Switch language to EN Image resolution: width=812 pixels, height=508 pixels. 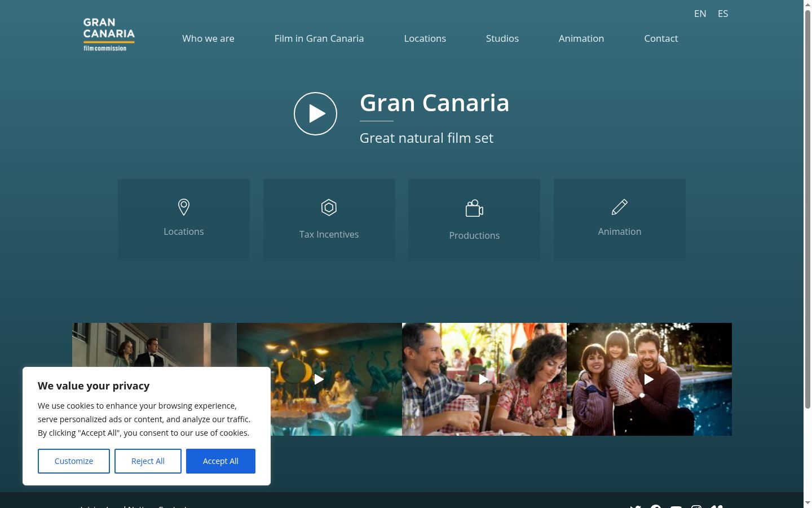[x=700, y=14]
